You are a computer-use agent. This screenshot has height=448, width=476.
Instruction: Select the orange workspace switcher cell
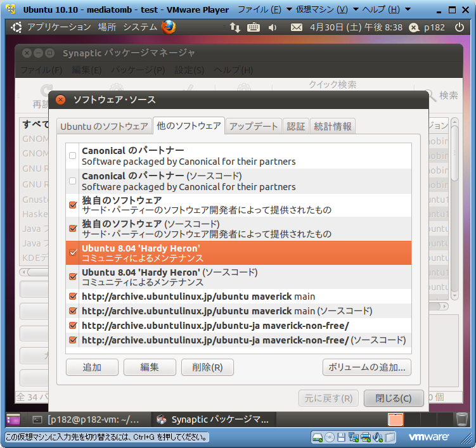[x=396, y=419]
